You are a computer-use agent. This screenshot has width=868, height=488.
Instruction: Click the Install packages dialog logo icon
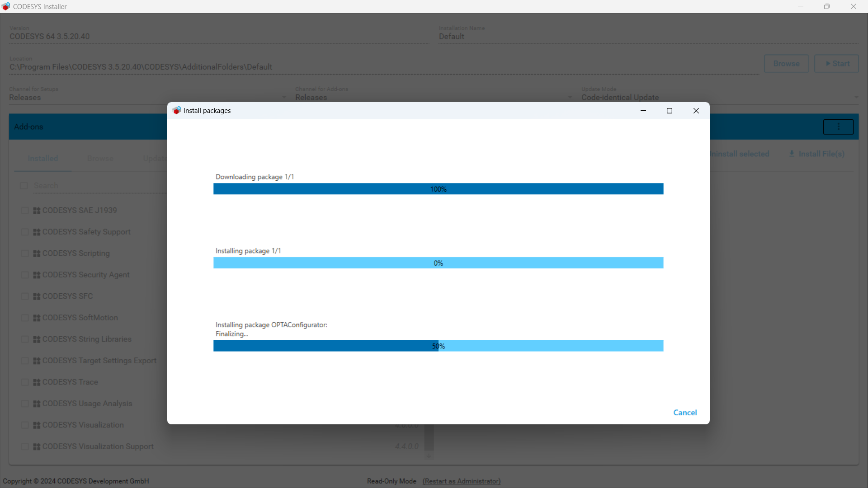(177, 111)
